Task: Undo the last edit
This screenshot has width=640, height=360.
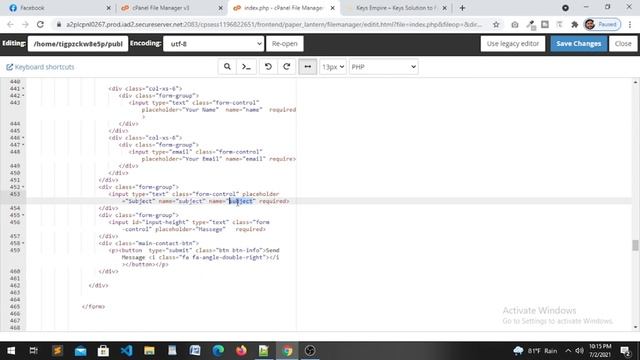Action: click(x=268, y=67)
